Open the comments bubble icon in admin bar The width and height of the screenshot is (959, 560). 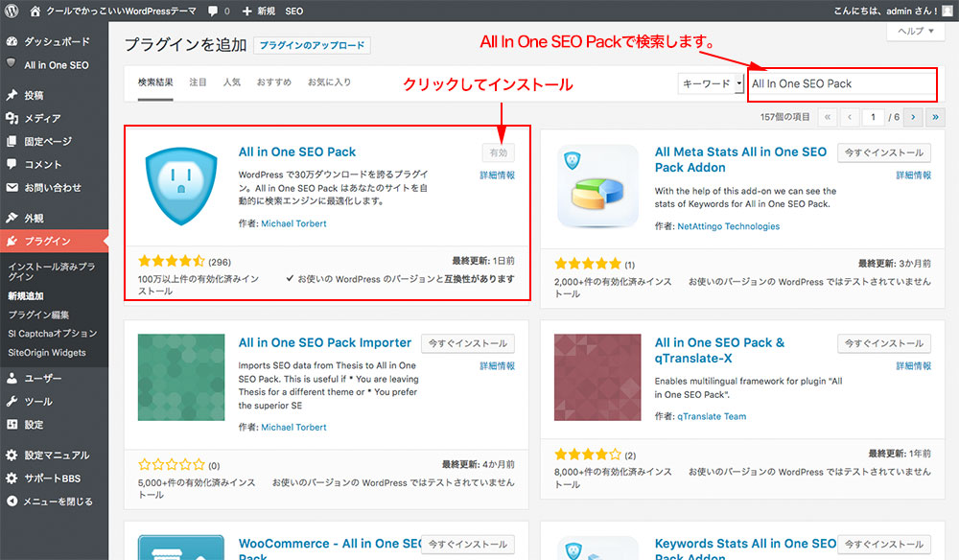coord(212,11)
